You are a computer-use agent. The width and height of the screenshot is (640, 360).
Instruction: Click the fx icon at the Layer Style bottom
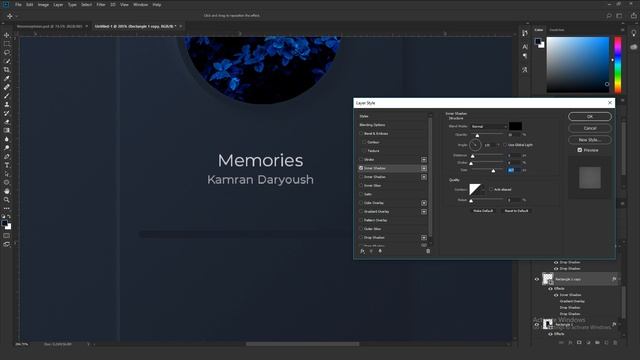point(362,251)
